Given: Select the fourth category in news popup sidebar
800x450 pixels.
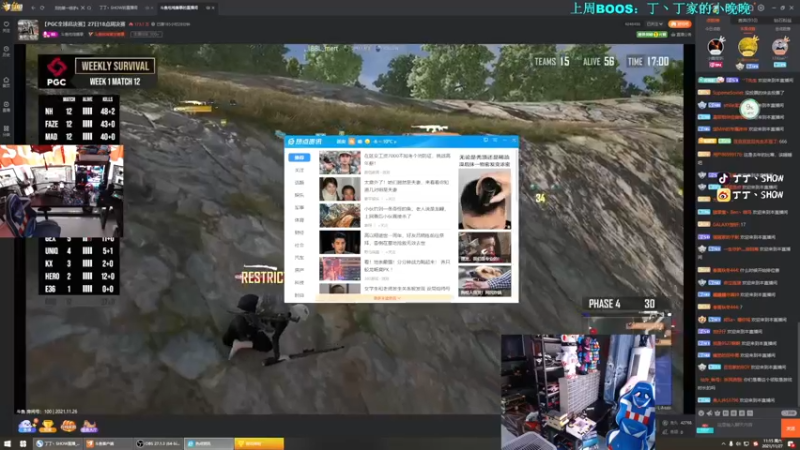Looking at the screenshot, I should (x=299, y=195).
